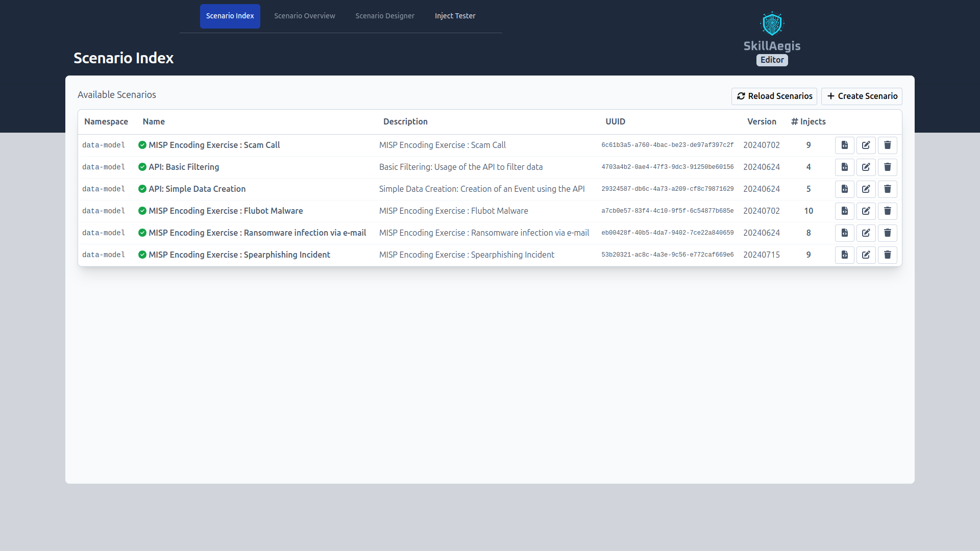Screen dimensions: 980x551
Task: Click the delete icon for API Simple Data Creation
Action: coord(888,189)
